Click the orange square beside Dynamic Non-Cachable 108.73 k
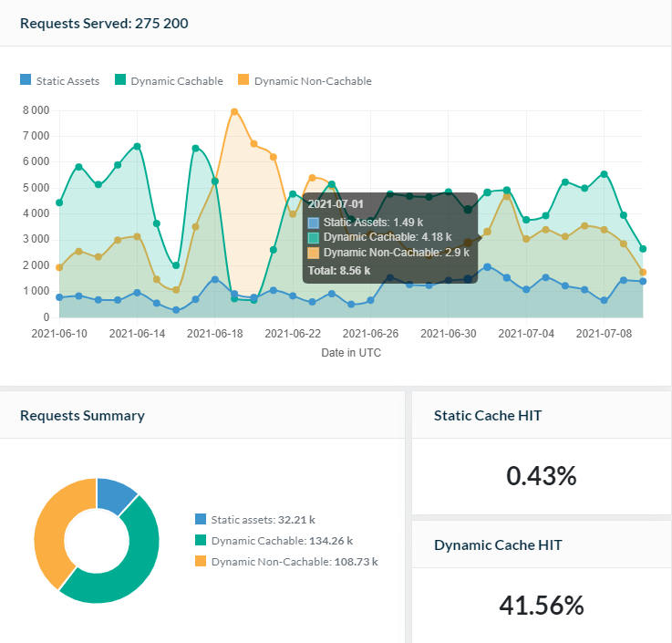 click(201, 561)
